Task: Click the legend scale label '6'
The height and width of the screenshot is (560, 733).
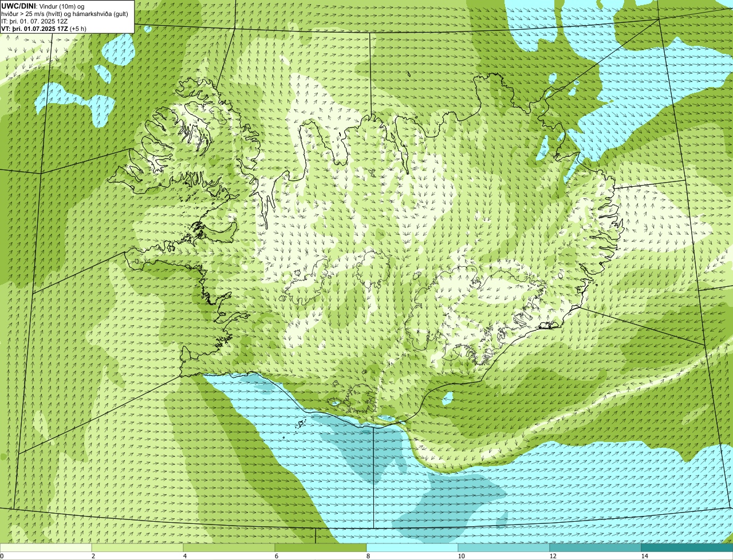Action: pyautogui.click(x=276, y=556)
